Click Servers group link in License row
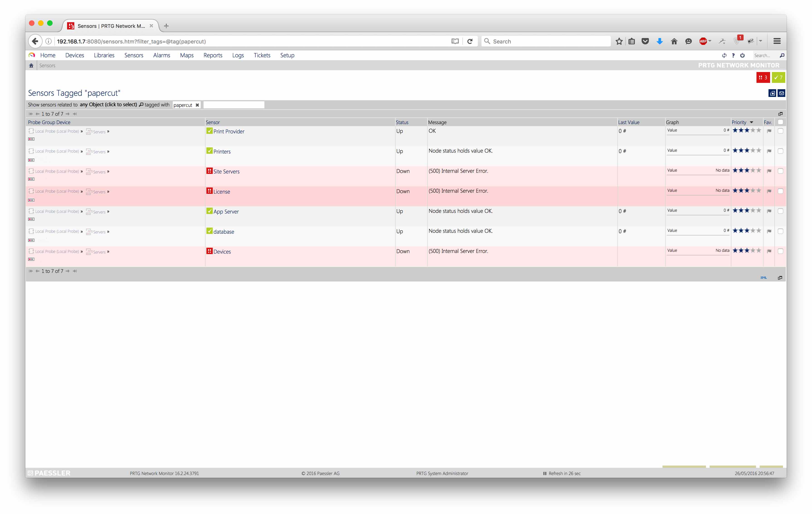 point(99,192)
